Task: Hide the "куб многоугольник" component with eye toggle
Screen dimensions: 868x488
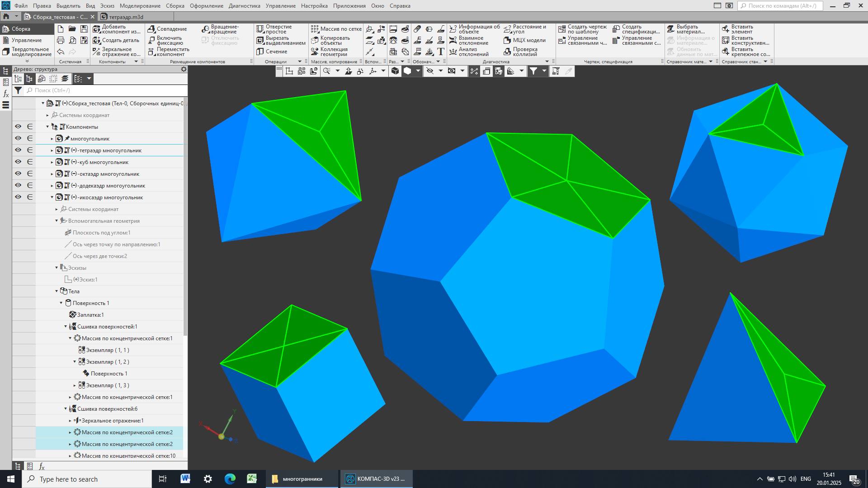Action: click(17, 162)
